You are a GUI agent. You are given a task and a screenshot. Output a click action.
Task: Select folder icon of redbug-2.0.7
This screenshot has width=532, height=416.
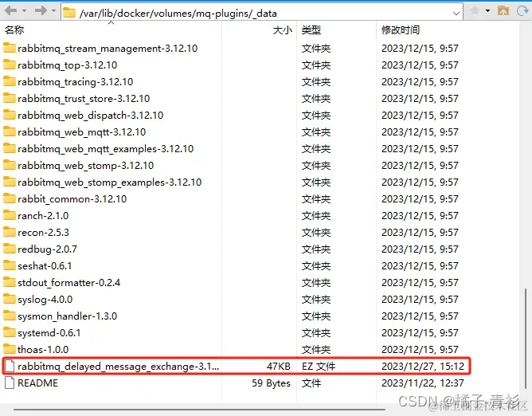[x=10, y=249]
